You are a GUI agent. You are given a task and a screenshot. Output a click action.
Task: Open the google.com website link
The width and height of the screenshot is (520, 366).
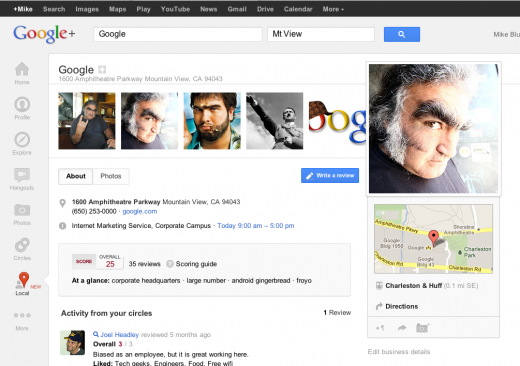click(x=140, y=211)
